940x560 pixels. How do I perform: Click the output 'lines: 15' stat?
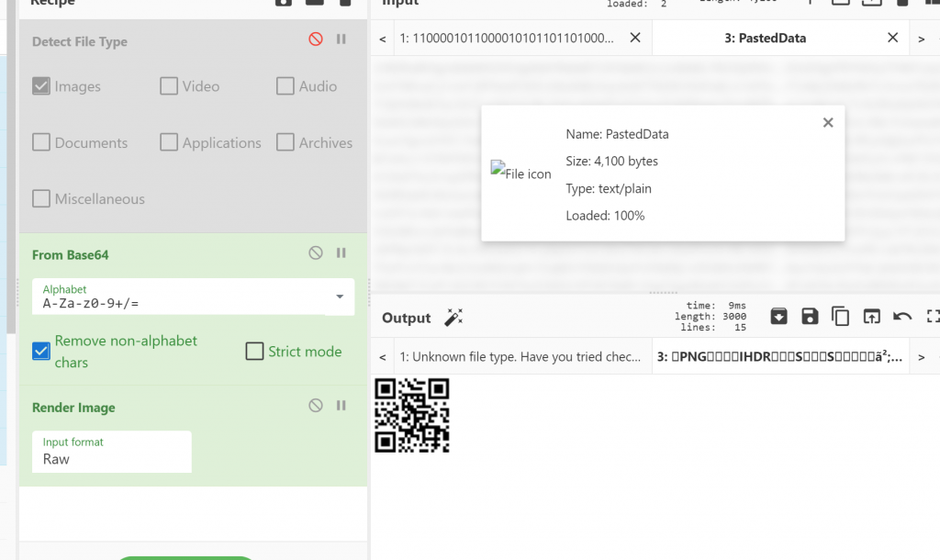pyautogui.click(x=713, y=328)
